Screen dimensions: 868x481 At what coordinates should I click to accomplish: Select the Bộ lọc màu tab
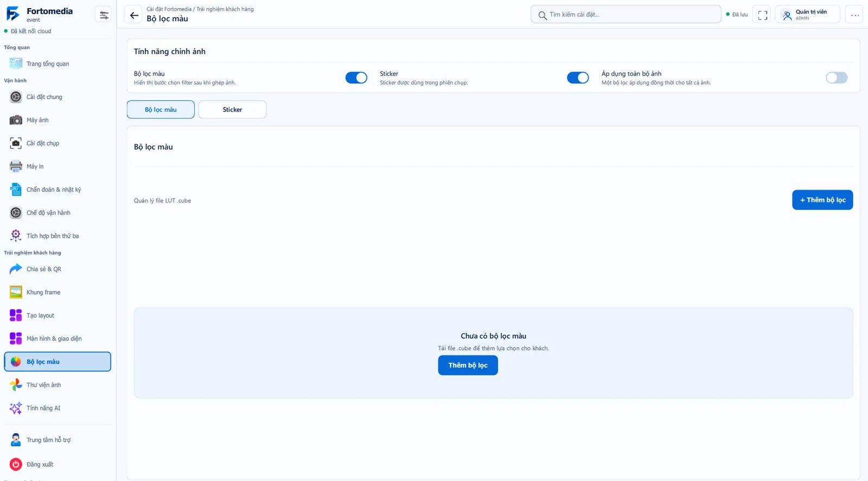161,109
